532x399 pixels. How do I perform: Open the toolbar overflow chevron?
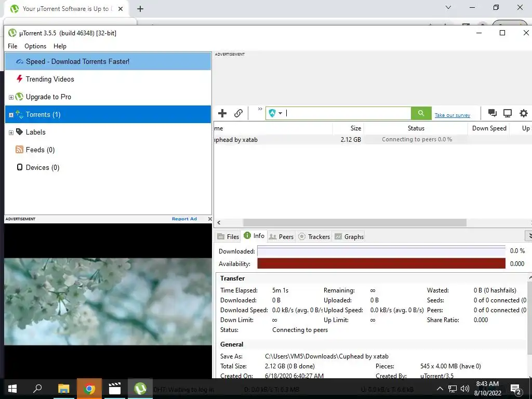pos(260,109)
